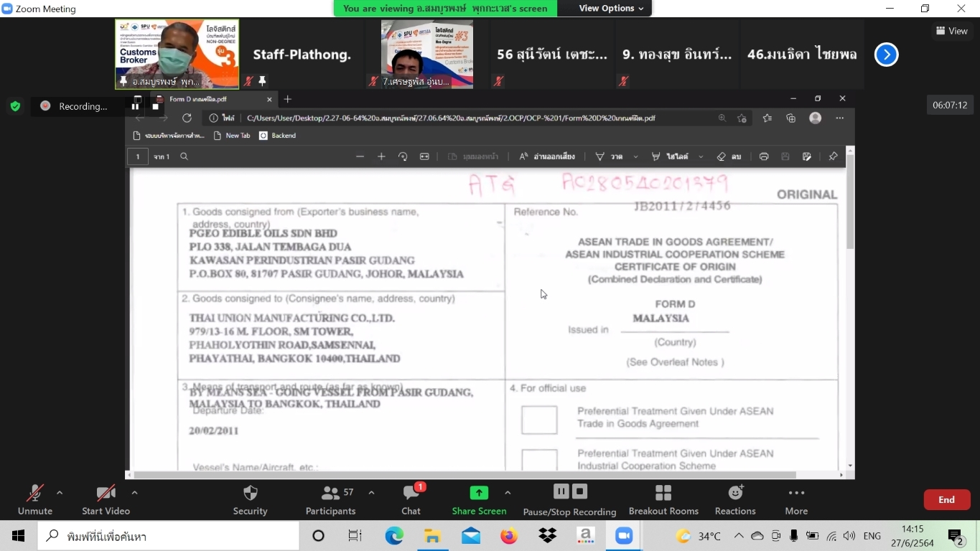Select the PDF Highlight tool

pyautogui.click(x=669, y=156)
